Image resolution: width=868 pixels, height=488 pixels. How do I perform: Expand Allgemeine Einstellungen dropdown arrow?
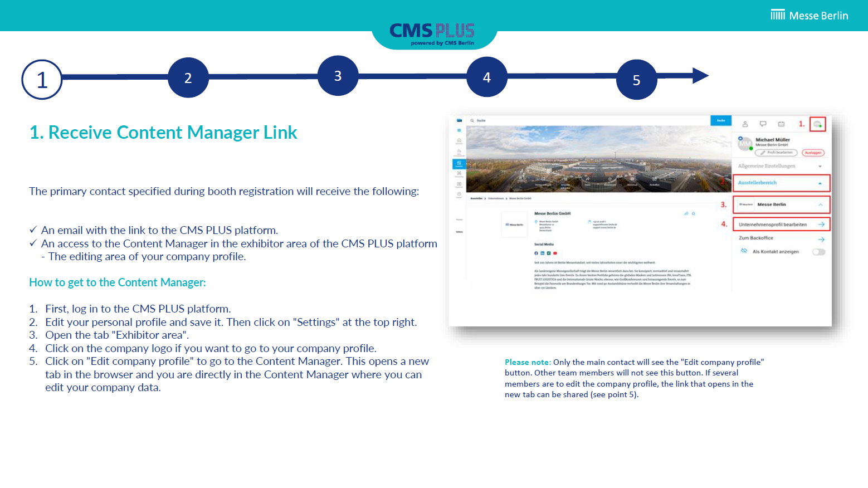(820, 167)
